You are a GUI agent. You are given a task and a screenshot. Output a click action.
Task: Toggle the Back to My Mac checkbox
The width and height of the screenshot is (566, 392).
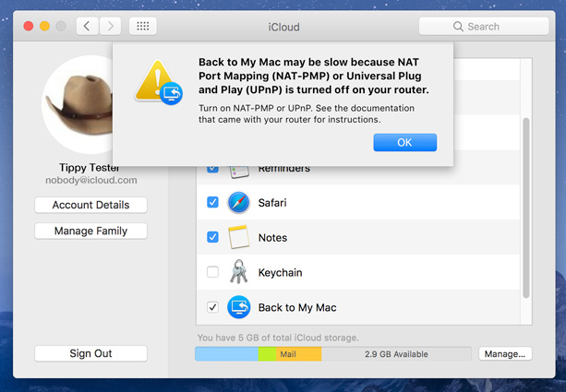click(212, 307)
